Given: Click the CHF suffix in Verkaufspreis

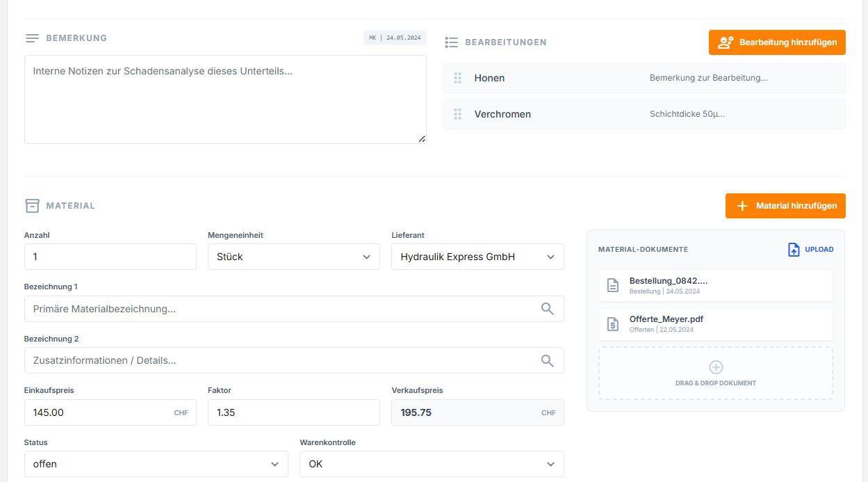Looking at the screenshot, I should point(548,412).
